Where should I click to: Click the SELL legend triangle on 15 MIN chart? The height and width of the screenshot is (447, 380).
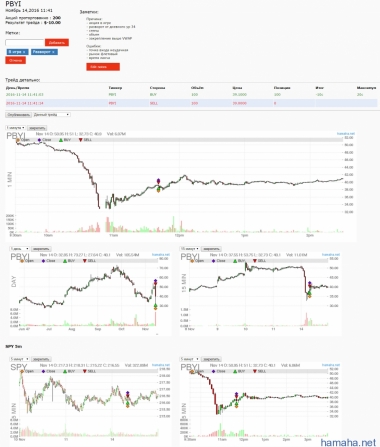(255, 261)
